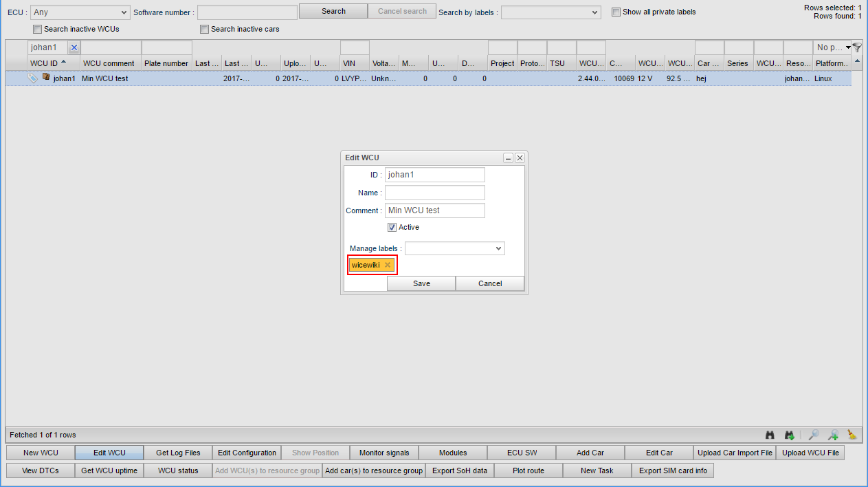Remove the wicewiki label tag
The width and height of the screenshot is (868, 487).
click(x=388, y=265)
